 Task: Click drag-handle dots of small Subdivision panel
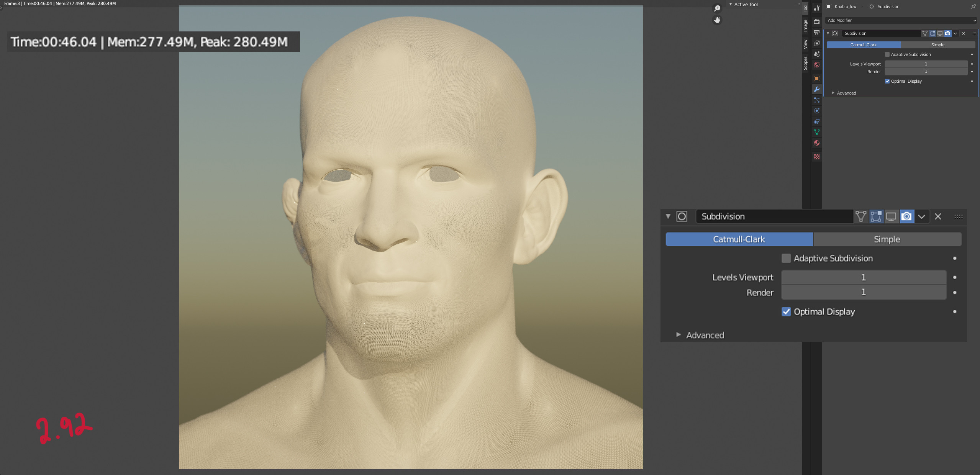[973, 33]
